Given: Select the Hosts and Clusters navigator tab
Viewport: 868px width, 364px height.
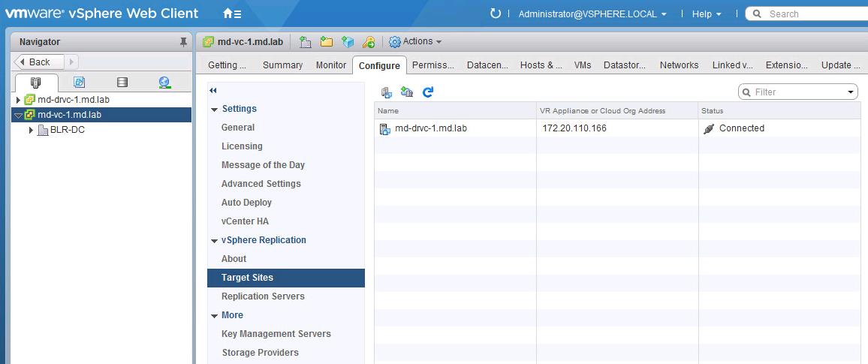Looking at the screenshot, I should [36, 83].
